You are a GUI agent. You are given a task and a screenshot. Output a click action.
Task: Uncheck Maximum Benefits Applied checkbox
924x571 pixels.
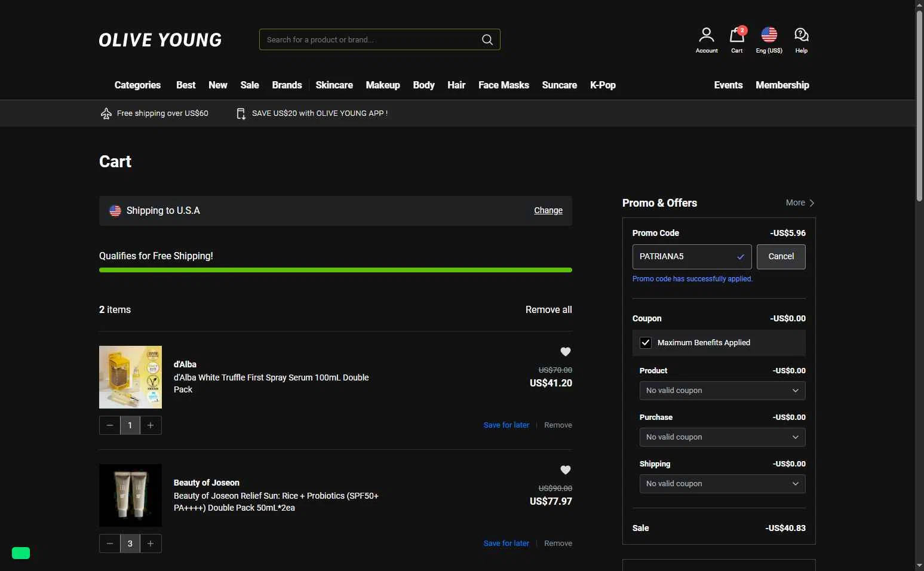coord(646,343)
